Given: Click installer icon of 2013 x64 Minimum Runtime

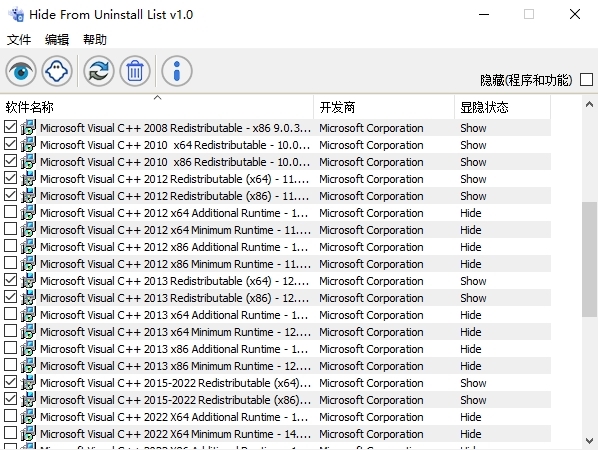Looking at the screenshot, I should [28, 331].
